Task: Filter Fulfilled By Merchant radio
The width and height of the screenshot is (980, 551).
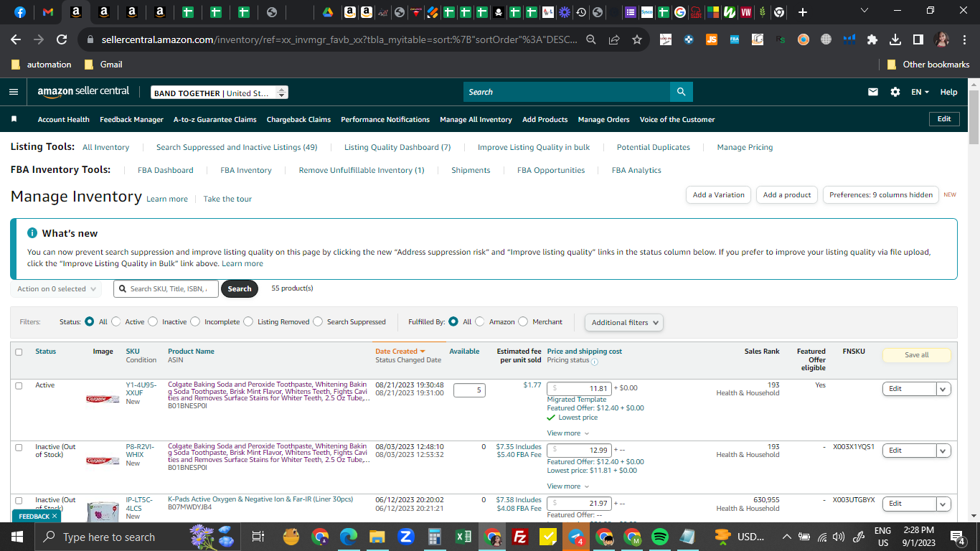Action: pyautogui.click(x=523, y=321)
